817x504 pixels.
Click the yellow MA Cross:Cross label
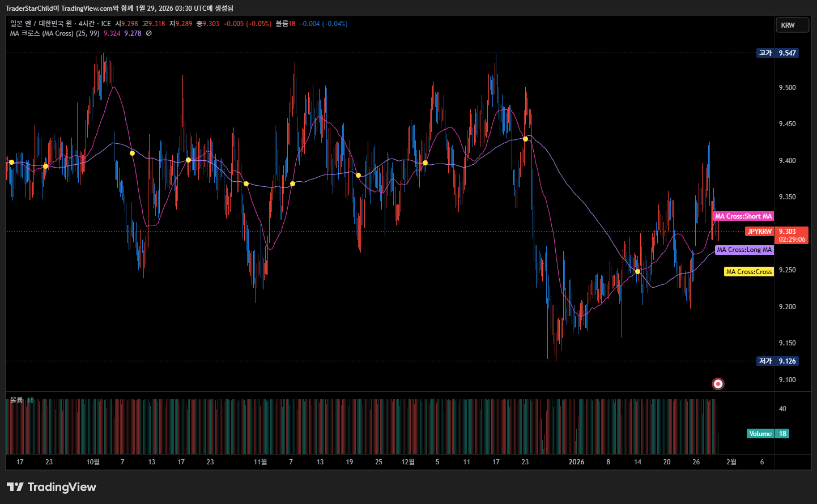coord(748,272)
